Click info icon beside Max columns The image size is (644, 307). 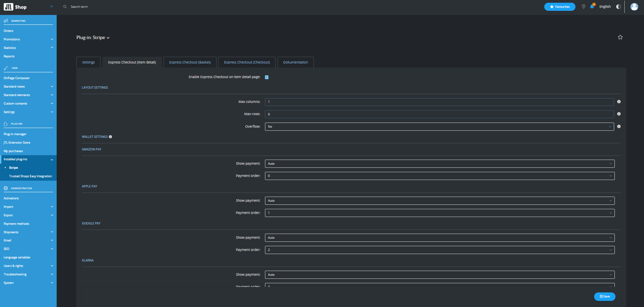click(x=619, y=102)
